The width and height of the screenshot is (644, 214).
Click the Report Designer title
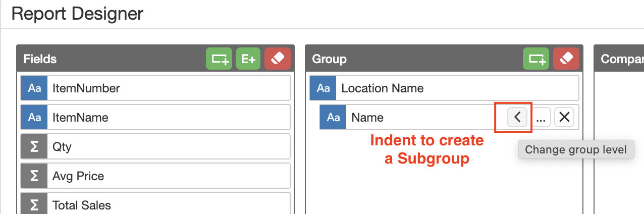[77, 14]
